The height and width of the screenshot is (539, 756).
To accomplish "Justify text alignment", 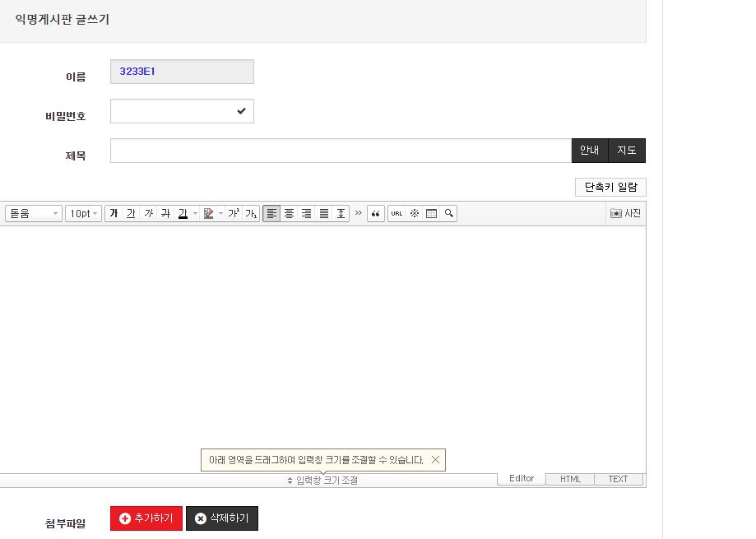I will pyautogui.click(x=324, y=214).
